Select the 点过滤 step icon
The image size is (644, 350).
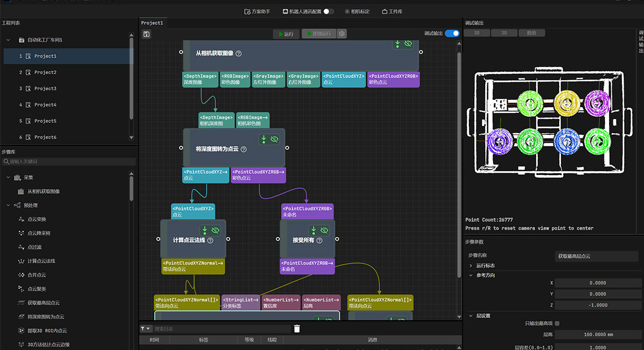(x=21, y=247)
